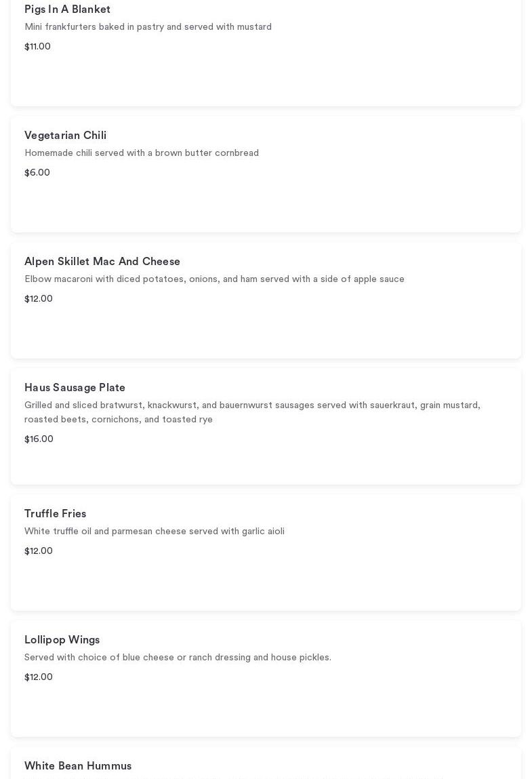Open the Truffle Fries menu item
Viewport: 532px width, 779px height.
[x=55, y=514]
